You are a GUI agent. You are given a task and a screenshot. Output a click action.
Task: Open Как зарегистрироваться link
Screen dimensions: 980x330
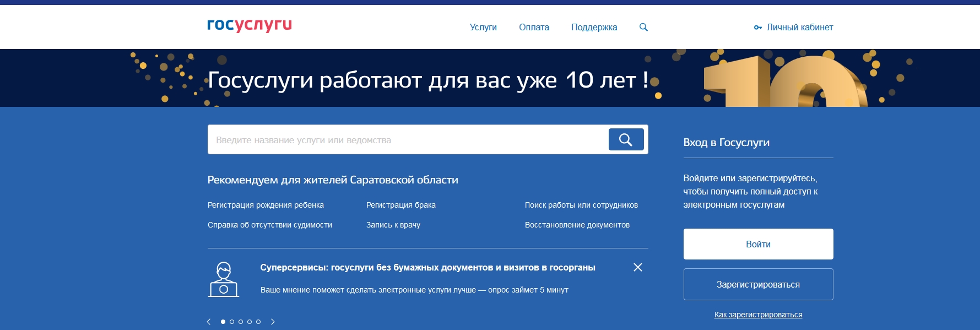coord(758,315)
